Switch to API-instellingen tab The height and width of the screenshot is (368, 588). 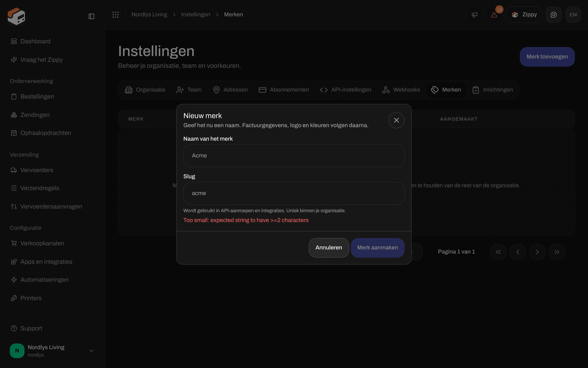pyautogui.click(x=345, y=90)
